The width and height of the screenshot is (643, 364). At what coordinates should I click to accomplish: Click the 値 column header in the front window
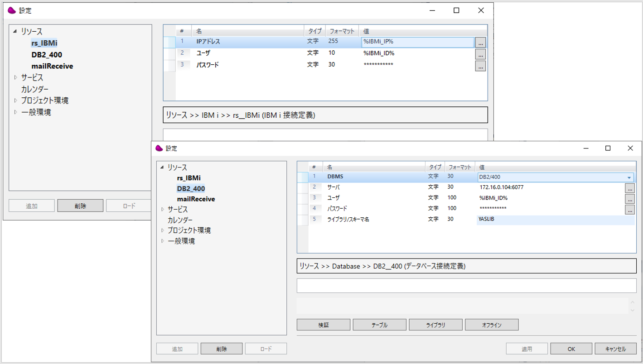click(x=556, y=167)
